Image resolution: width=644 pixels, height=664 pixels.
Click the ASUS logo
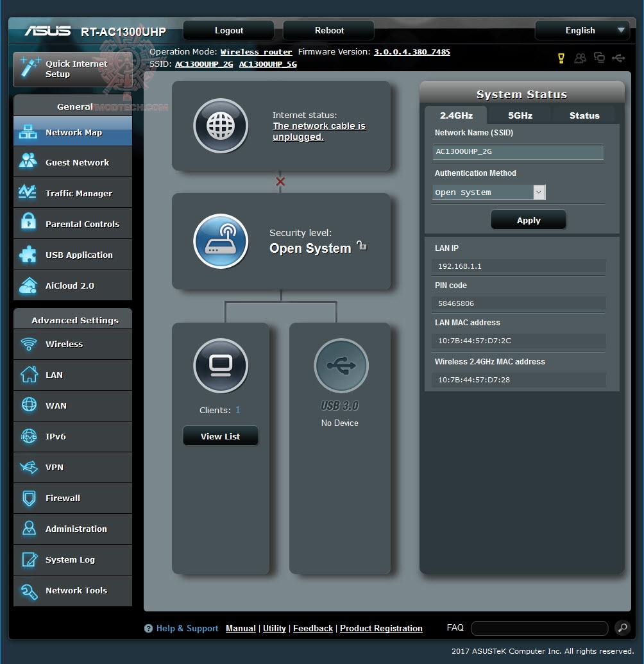click(48, 31)
